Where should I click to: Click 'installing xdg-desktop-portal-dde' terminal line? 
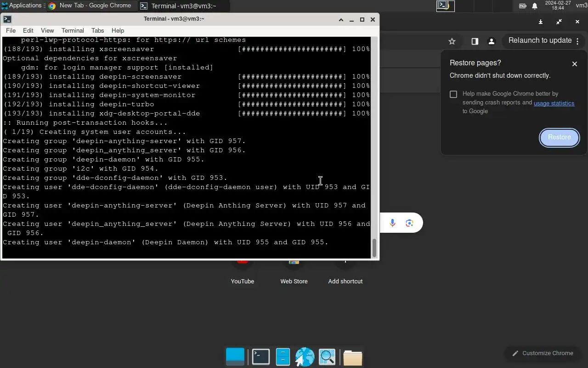pyautogui.click(x=186, y=114)
